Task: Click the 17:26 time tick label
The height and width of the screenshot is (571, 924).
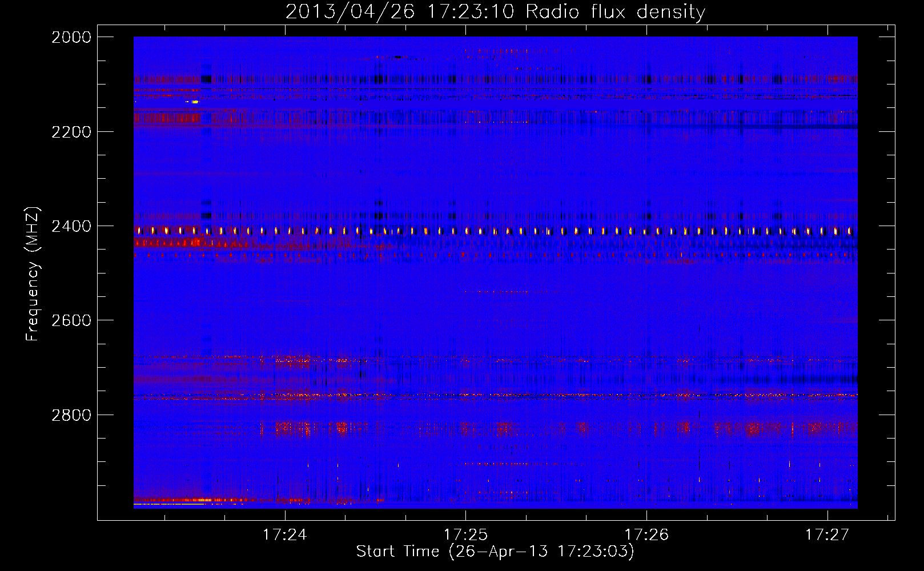Action: click(x=646, y=535)
